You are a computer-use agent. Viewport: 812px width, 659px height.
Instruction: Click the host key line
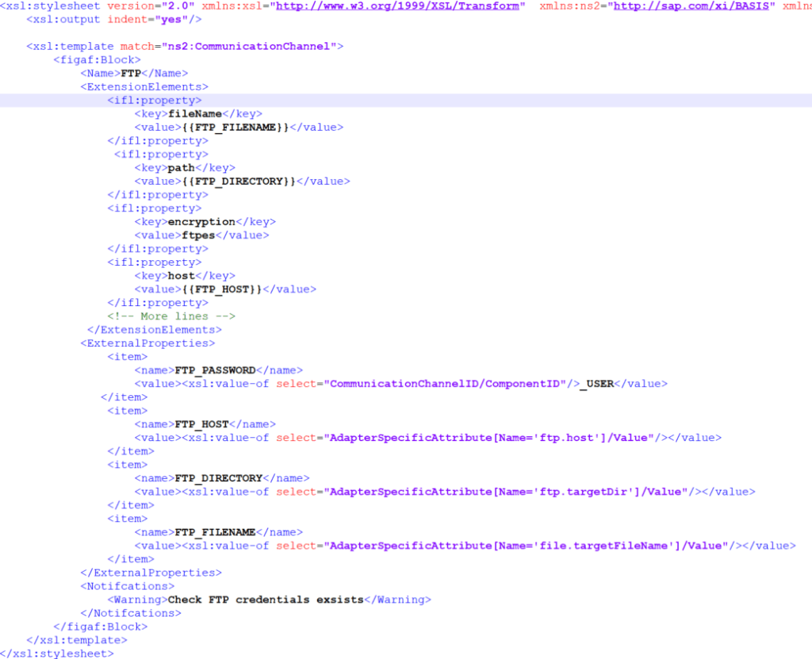coord(185,276)
